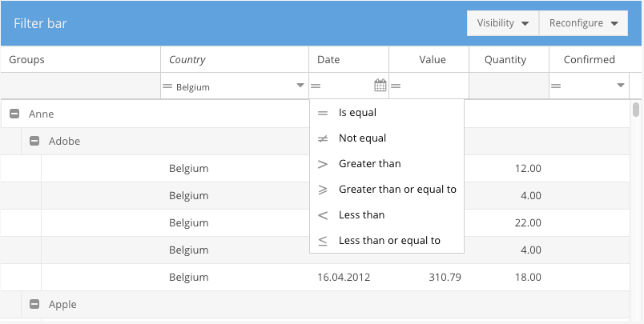This screenshot has width=644, height=324.
Task: Collapse the Adobe subgroup
Action: click(34, 142)
